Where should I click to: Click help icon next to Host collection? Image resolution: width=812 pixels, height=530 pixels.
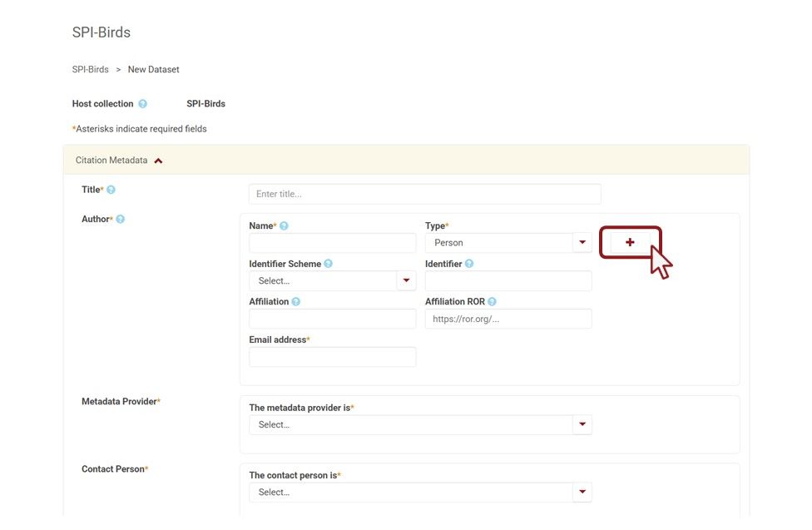pos(142,104)
